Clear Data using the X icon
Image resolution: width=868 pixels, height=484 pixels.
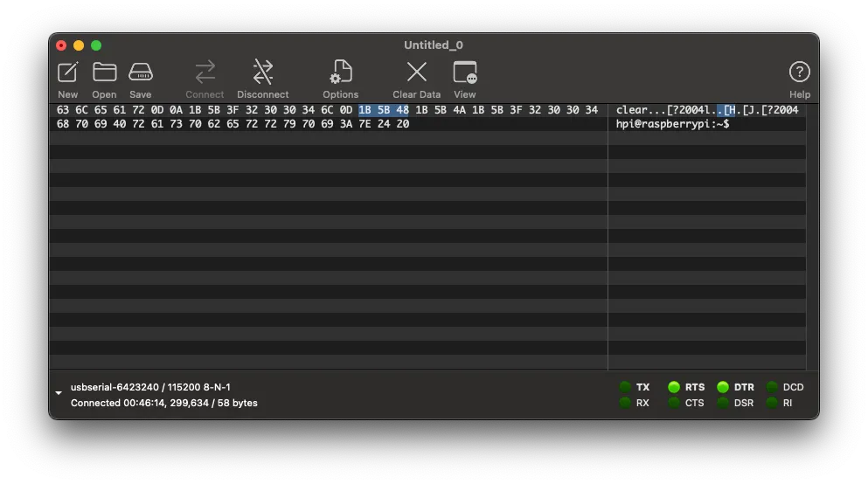(x=417, y=72)
